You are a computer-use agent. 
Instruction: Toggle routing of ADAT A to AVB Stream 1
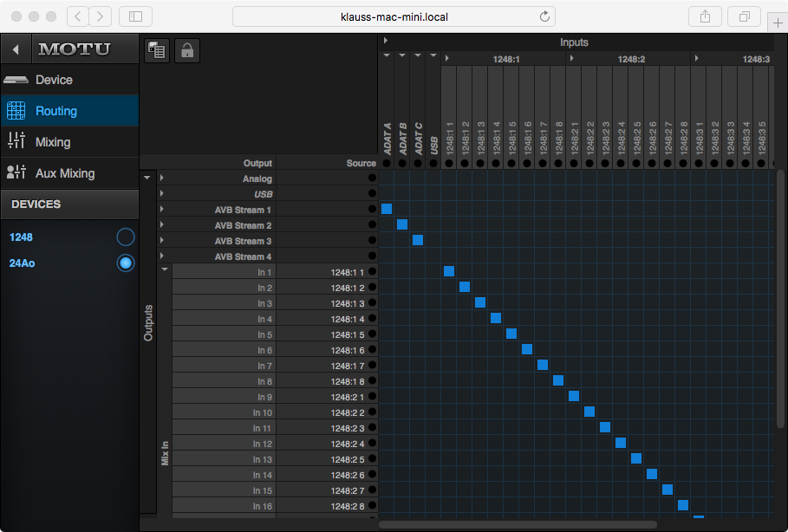click(x=387, y=209)
